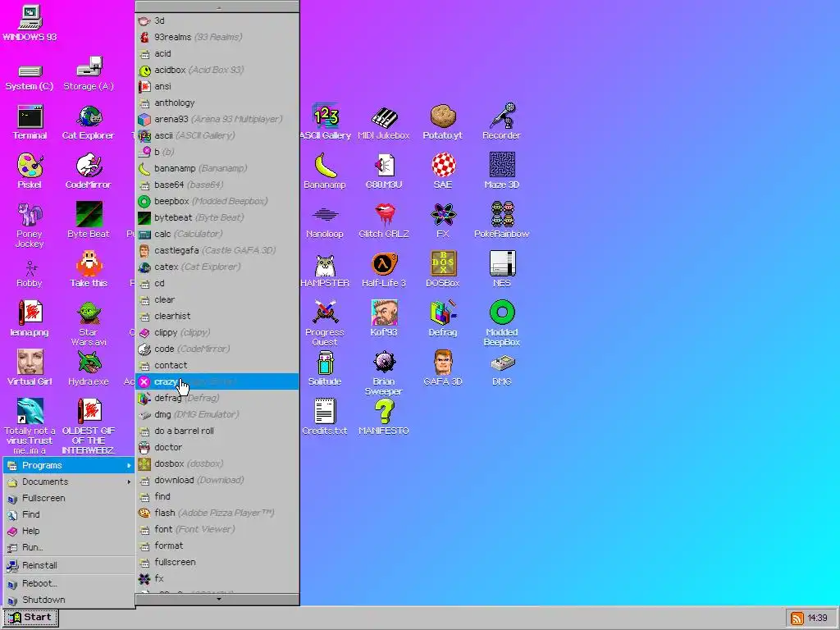
Task: Choose the 3d program entry
Action: coord(217,21)
